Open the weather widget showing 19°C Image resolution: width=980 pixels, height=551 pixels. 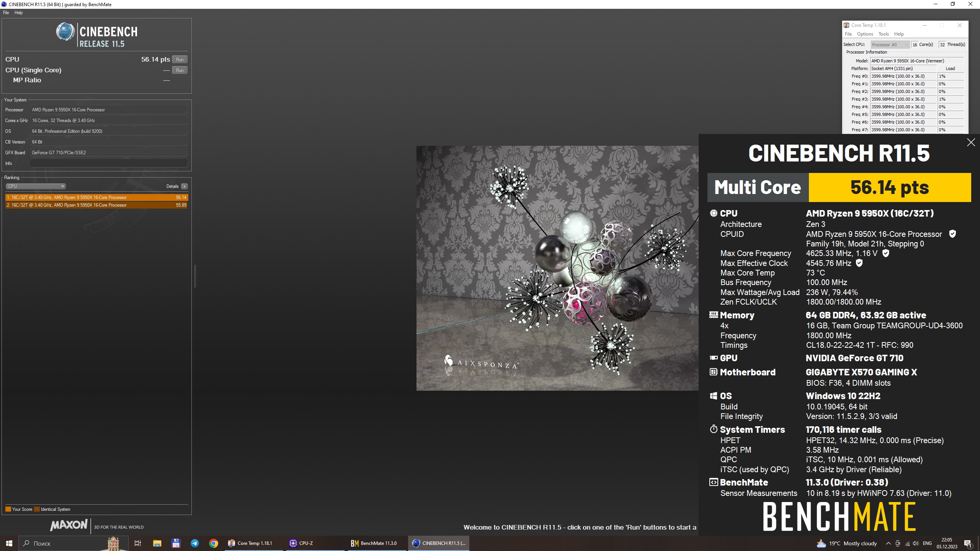click(846, 543)
